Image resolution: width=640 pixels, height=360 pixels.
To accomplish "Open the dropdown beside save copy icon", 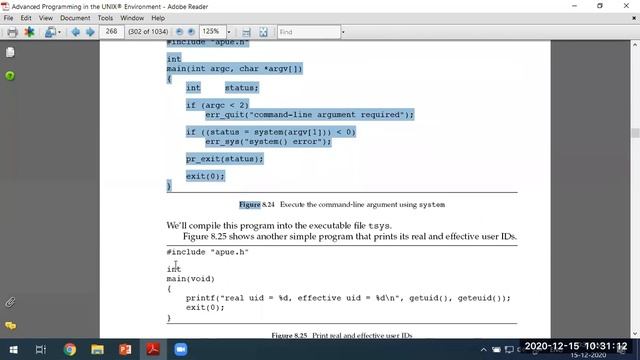I will 60,32.
